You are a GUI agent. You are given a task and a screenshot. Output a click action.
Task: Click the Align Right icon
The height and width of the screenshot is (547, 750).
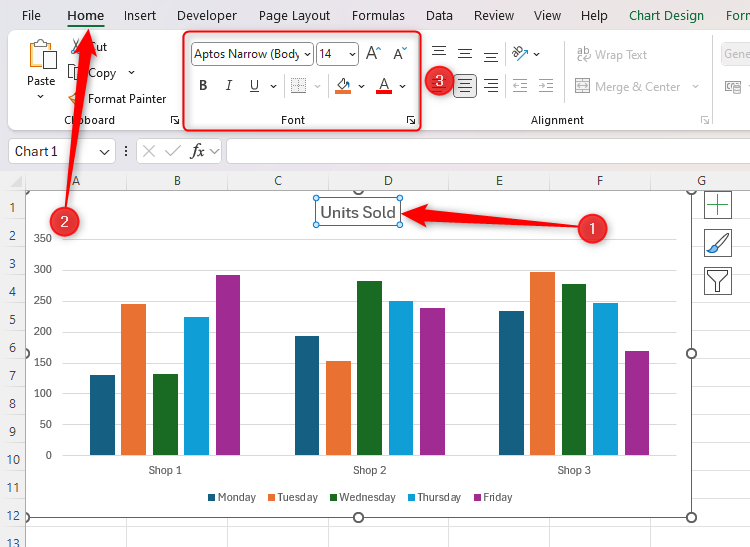491,86
